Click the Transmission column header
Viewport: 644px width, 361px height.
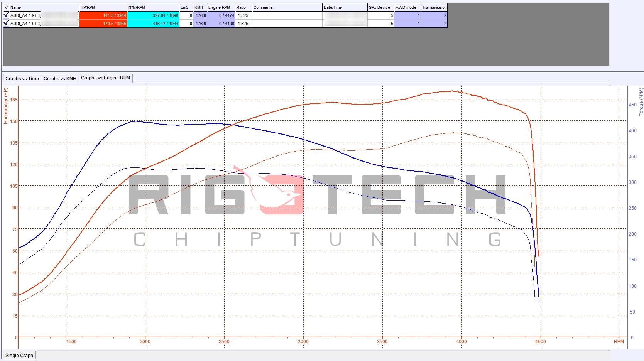coord(434,7)
